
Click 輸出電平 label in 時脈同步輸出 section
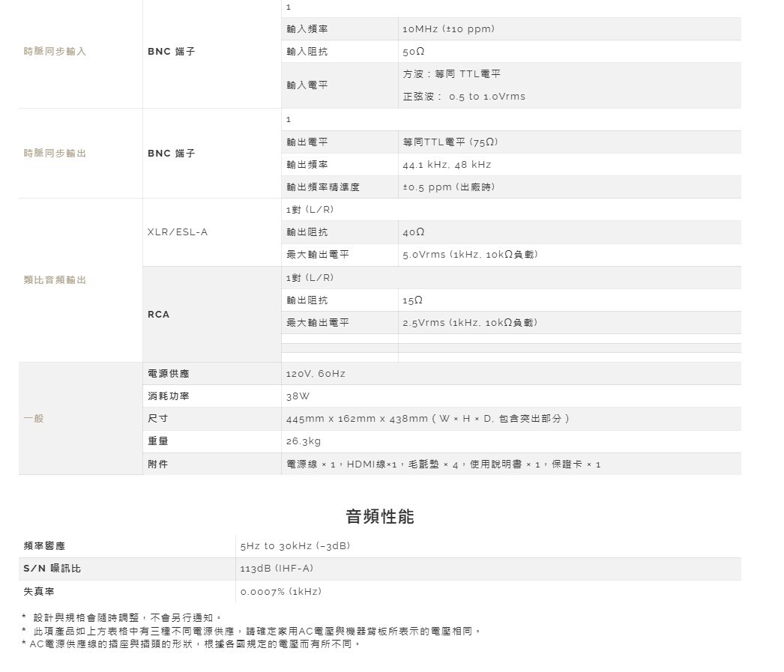tap(307, 142)
